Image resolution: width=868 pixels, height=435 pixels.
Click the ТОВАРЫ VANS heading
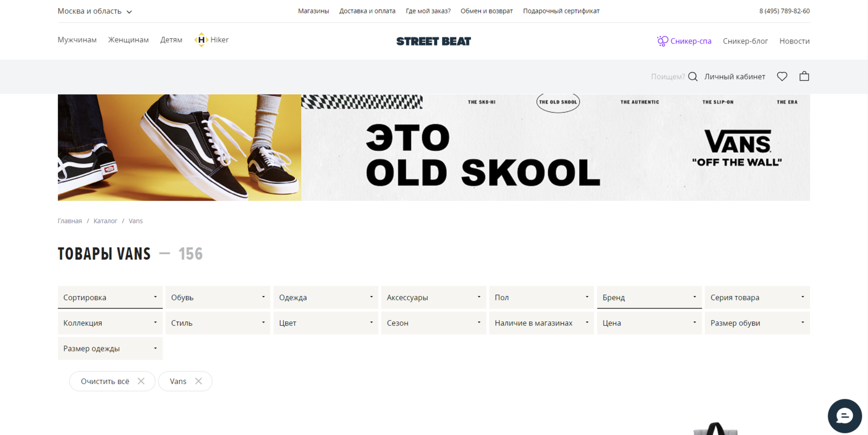pos(104,254)
